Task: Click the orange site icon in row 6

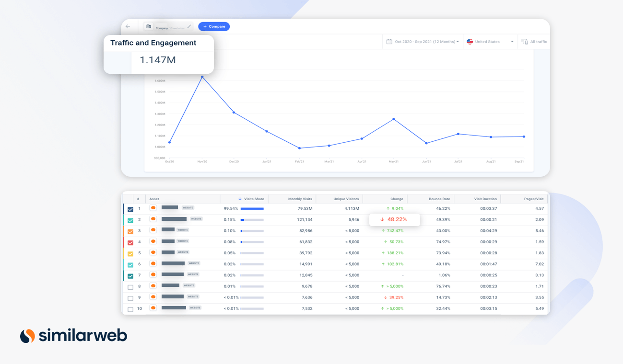Action: pos(153,263)
